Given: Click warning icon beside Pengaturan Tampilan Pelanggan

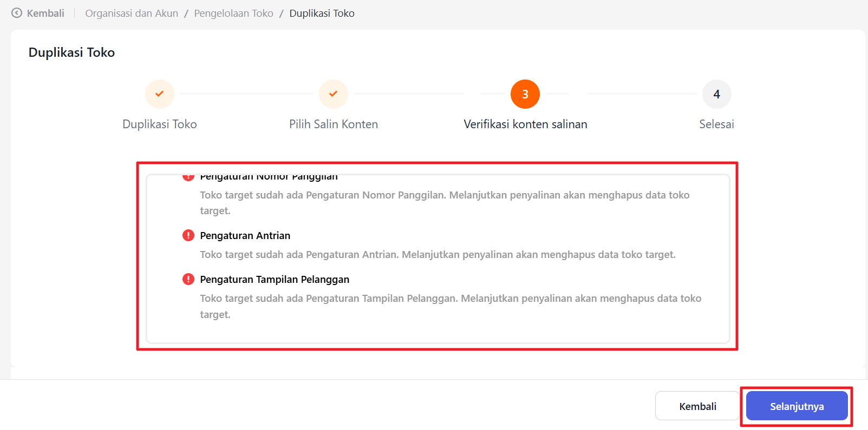Looking at the screenshot, I should point(188,279).
